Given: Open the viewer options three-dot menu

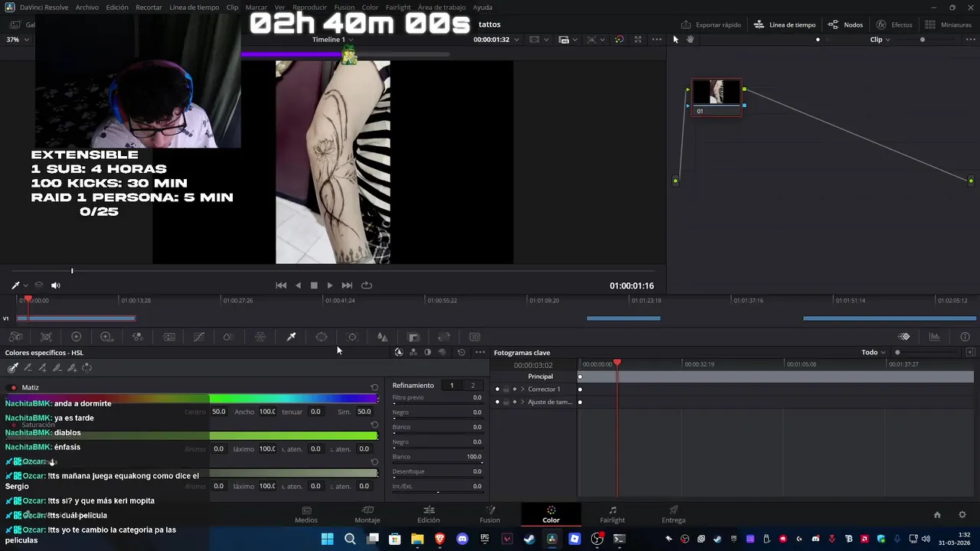Looking at the screenshot, I should [656, 39].
